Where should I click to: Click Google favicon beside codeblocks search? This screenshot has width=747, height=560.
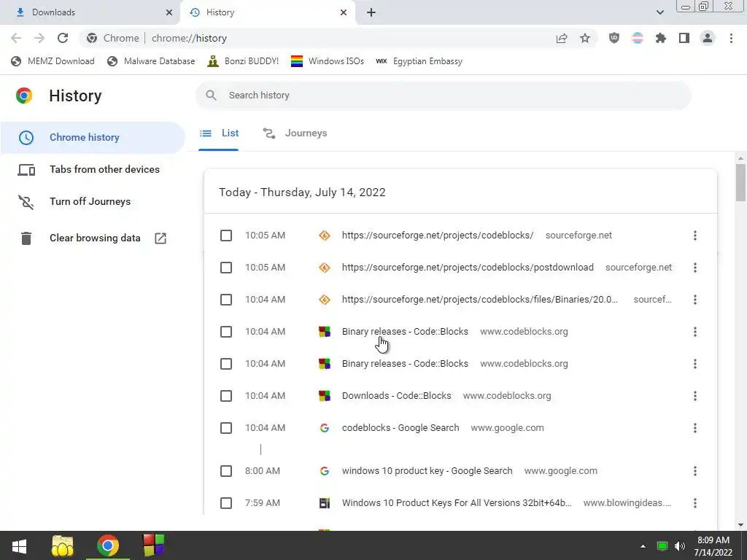(x=325, y=428)
